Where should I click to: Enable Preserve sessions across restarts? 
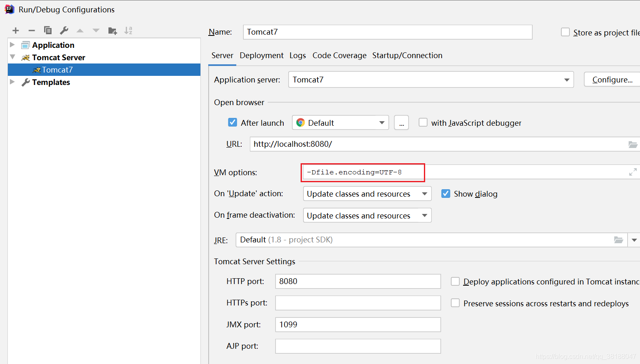pyautogui.click(x=455, y=303)
